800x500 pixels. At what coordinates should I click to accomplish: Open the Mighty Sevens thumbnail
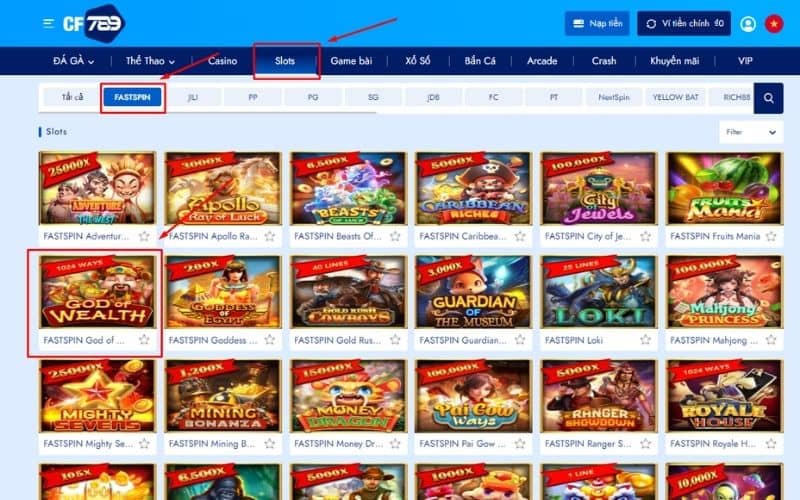coord(97,396)
